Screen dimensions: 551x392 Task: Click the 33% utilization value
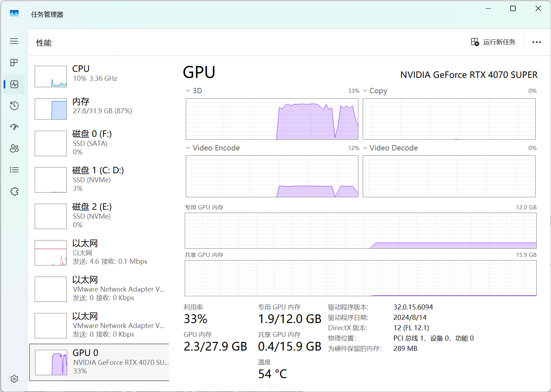pyautogui.click(x=195, y=319)
